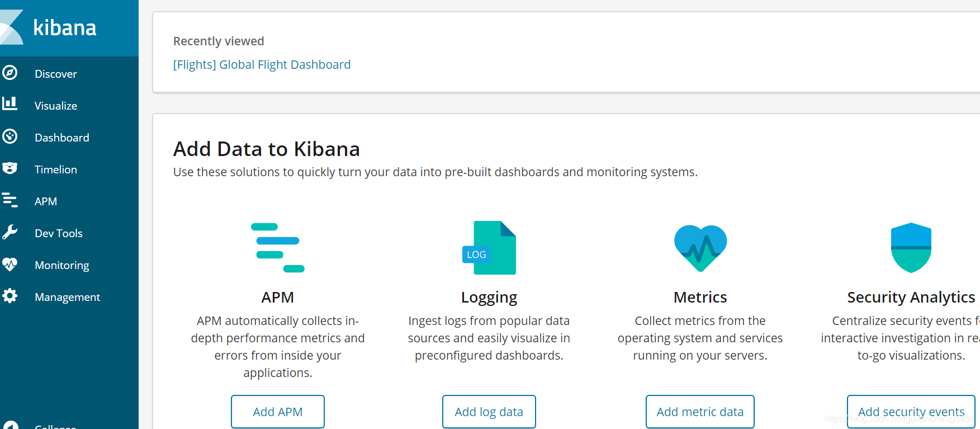Click the kibana wordmark text

tap(65, 27)
